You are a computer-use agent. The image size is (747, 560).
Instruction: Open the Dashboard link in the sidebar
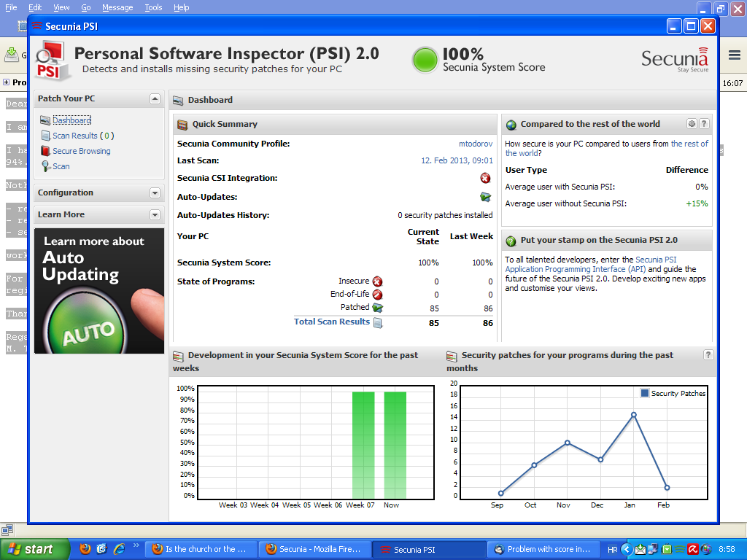point(72,120)
